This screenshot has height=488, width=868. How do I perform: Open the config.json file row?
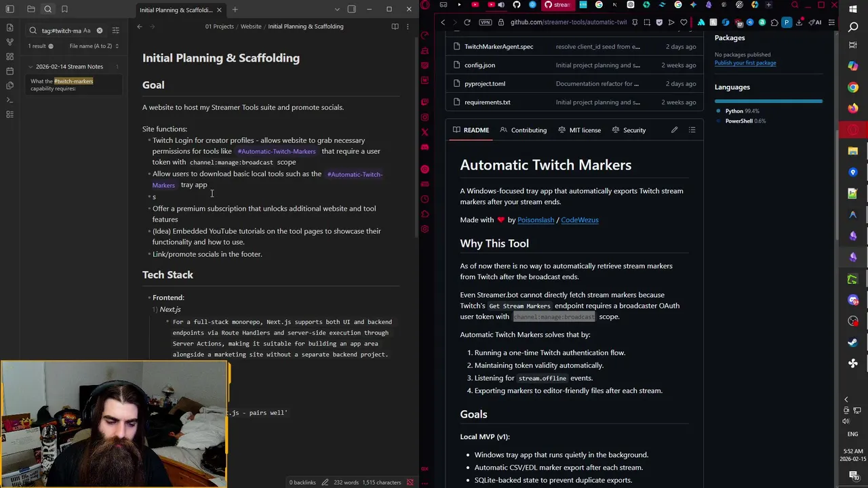574,65
